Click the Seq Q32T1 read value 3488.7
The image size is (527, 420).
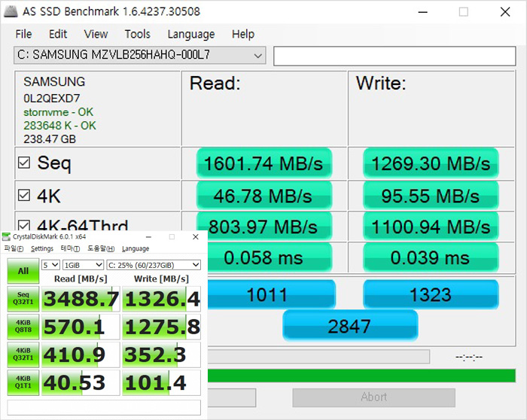click(x=81, y=299)
